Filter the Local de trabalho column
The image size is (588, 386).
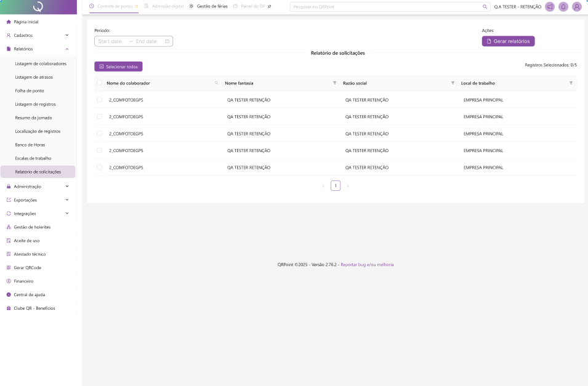click(x=571, y=83)
